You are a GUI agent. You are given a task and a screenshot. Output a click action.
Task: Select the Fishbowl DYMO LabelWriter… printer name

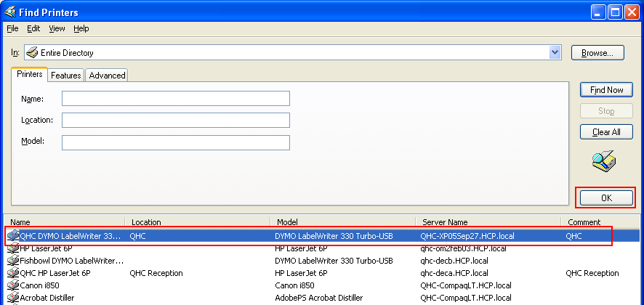click(71, 261)
